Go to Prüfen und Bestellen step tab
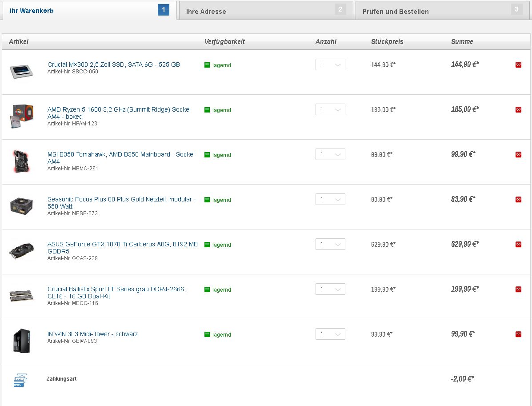 click(442, 11)
